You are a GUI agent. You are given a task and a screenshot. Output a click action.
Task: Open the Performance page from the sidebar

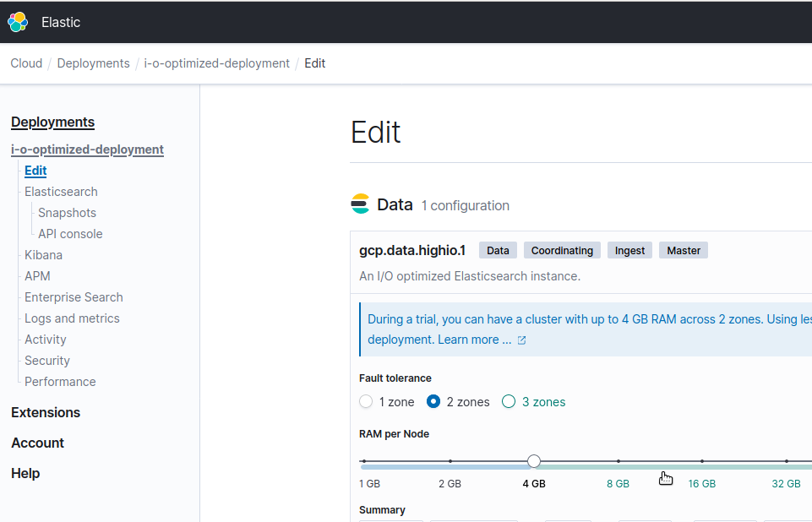pos(59,381)
